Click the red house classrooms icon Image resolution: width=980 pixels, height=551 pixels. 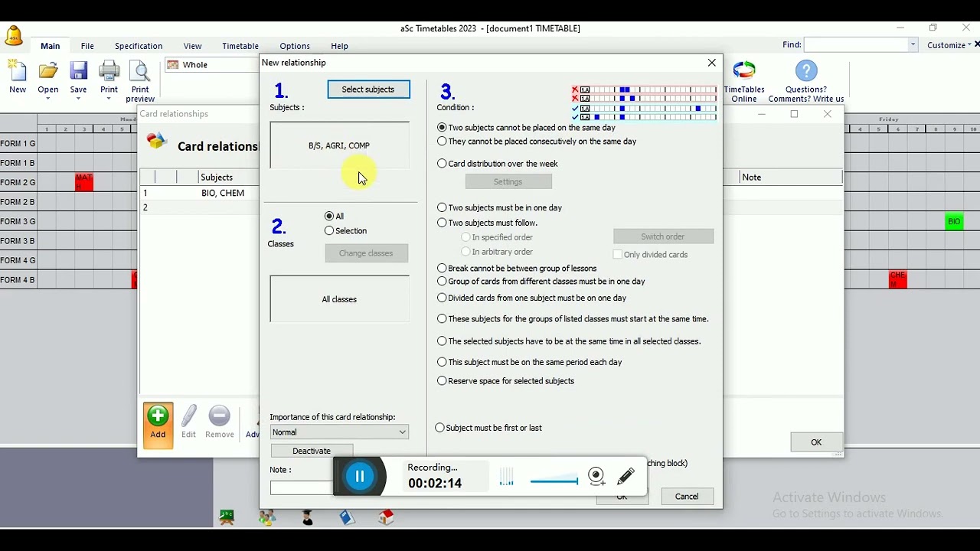point(387,518)
